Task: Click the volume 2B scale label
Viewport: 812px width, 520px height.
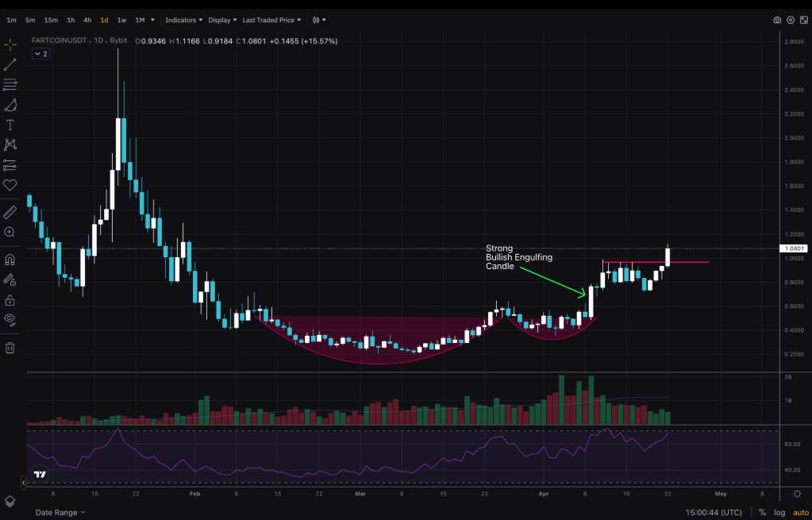Action: click(x=787, y=377)
